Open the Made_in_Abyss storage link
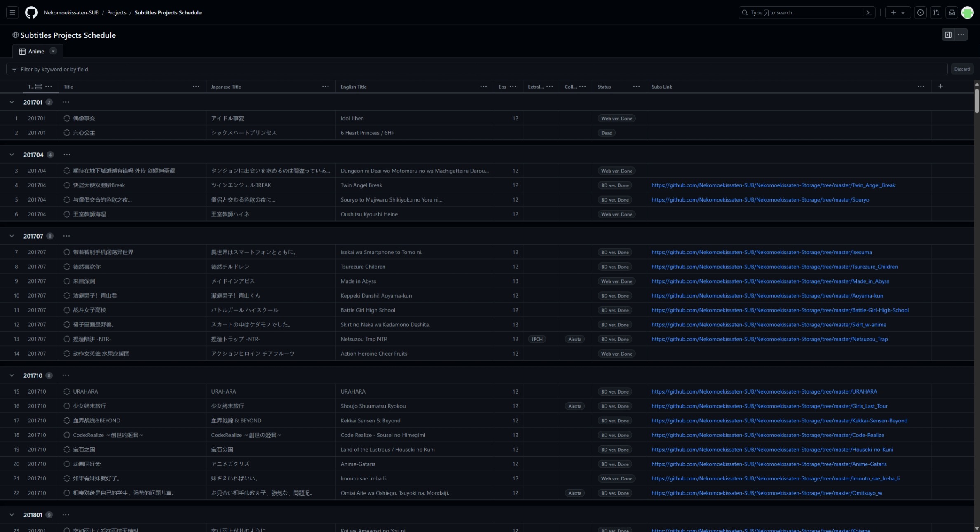 pyautogui.click(x=770, y=281)
